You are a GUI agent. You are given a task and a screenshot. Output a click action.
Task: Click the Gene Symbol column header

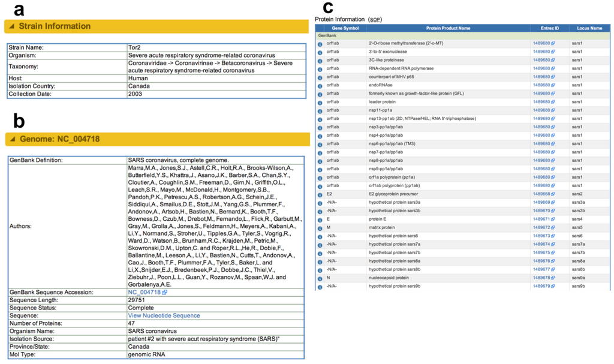click(347, 28)
